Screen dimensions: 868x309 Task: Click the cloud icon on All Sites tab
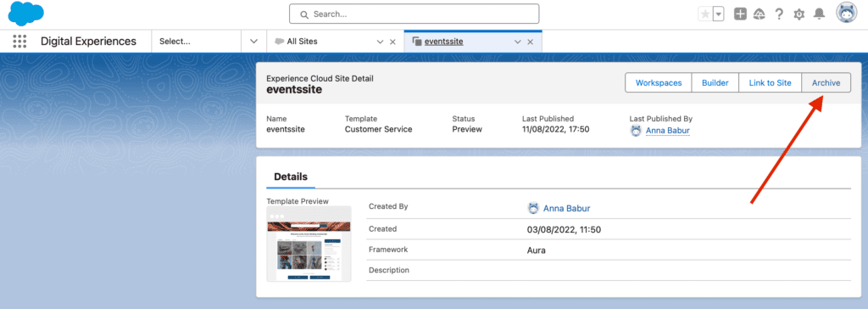280,42
